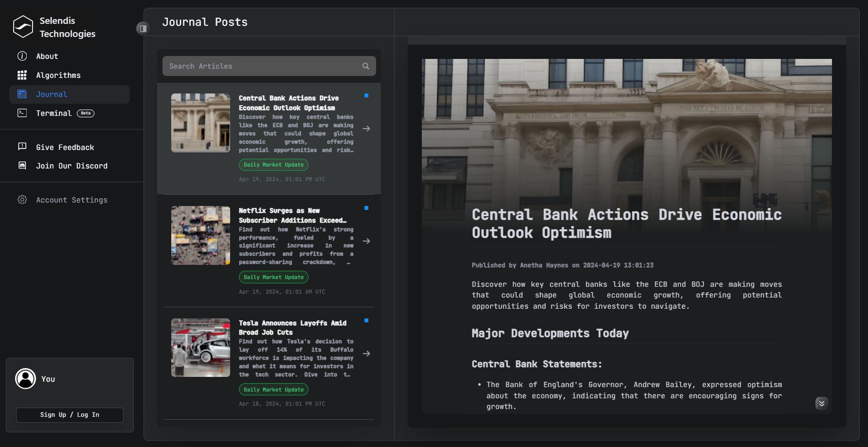Viewport: 868px width, 447px height.
Task: Open Tesla layoffs article thumbnail
Action: 200,348
